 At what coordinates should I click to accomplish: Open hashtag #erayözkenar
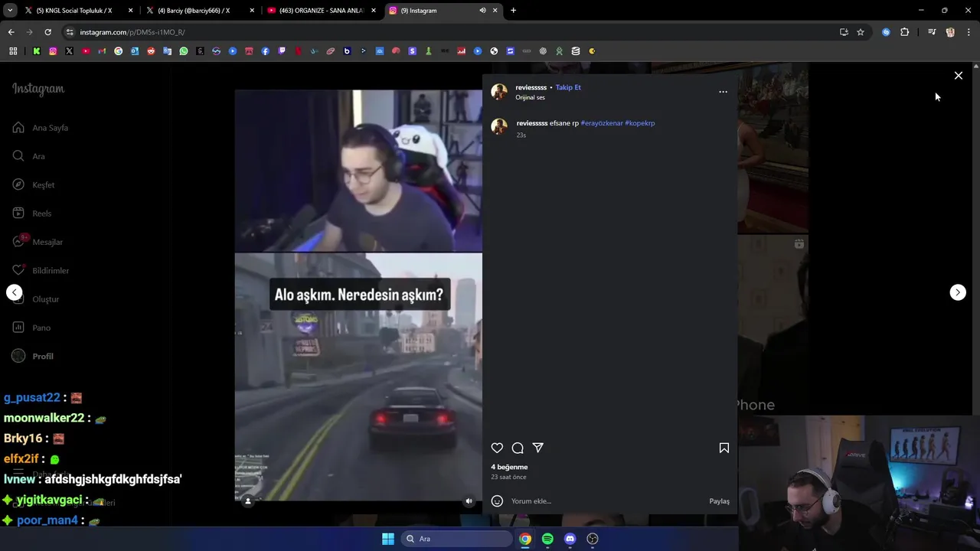coord(602,123)
